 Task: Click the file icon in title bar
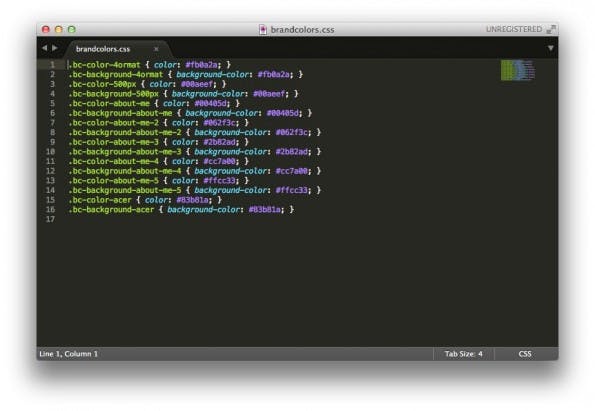click(263, 30)
